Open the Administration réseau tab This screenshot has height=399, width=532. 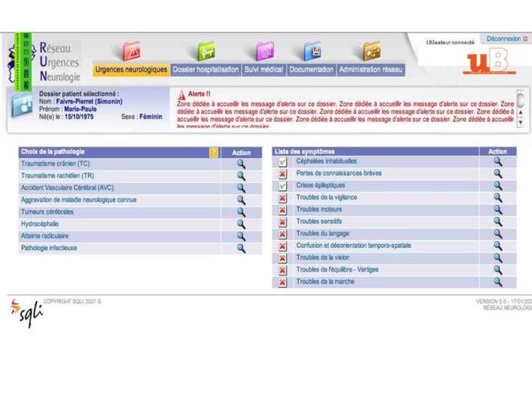click(371, 69)
